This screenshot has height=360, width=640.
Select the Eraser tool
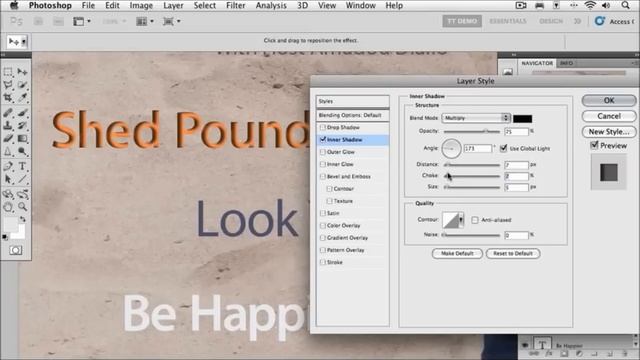point(8,139)
